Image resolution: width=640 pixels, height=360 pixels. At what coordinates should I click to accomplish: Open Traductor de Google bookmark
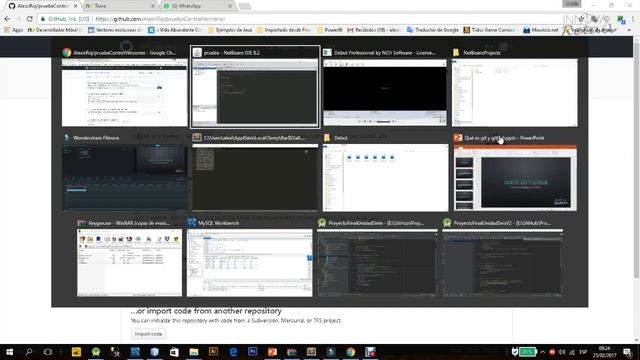click(x=433, y=30)
